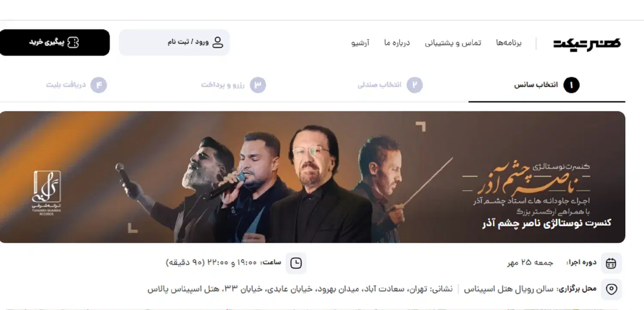Open the تماس و پشتیبانی menu item
This screenshot has height=310, width=644.
pyautogui.click(x=453, y=43)
